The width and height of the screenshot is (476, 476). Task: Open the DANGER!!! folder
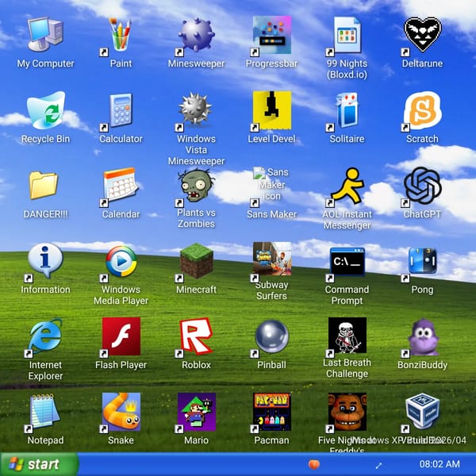pyautogui.click(x=44, y=185)
